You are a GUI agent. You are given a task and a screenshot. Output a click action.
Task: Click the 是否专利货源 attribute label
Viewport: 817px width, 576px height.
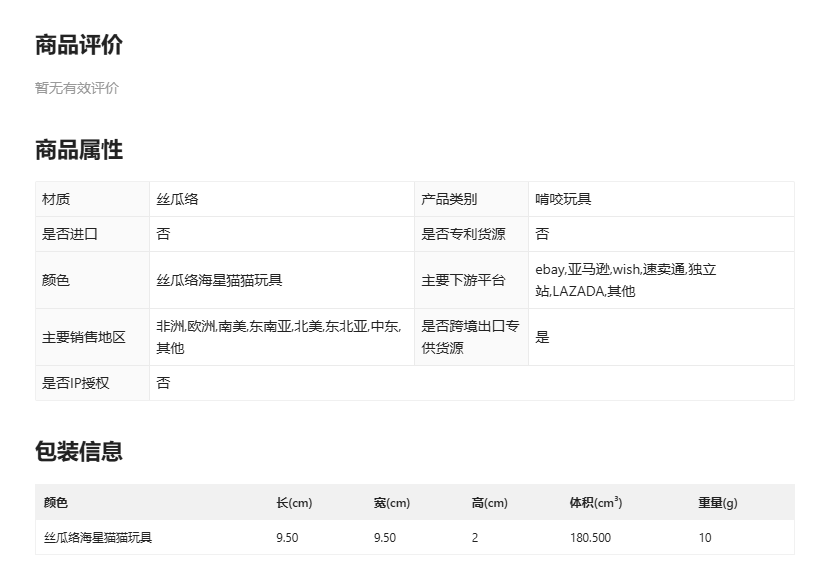[x=463, y=234]
